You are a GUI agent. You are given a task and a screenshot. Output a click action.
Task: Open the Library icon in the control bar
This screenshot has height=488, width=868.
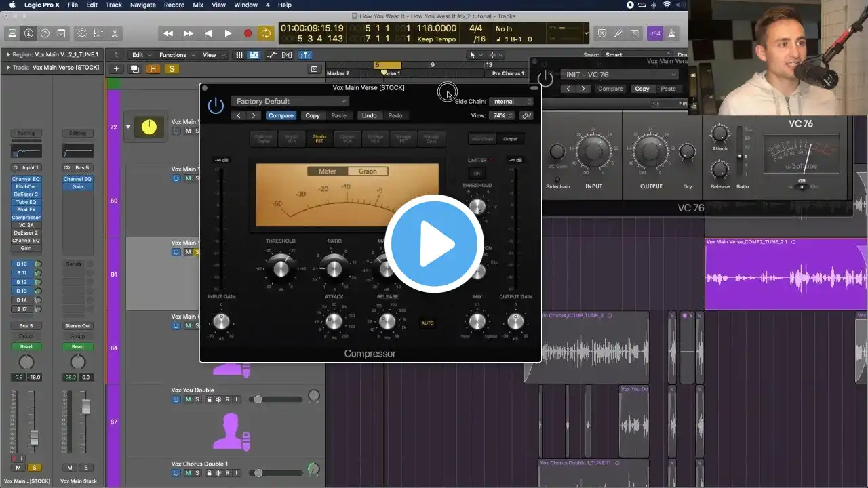point(12,33)
